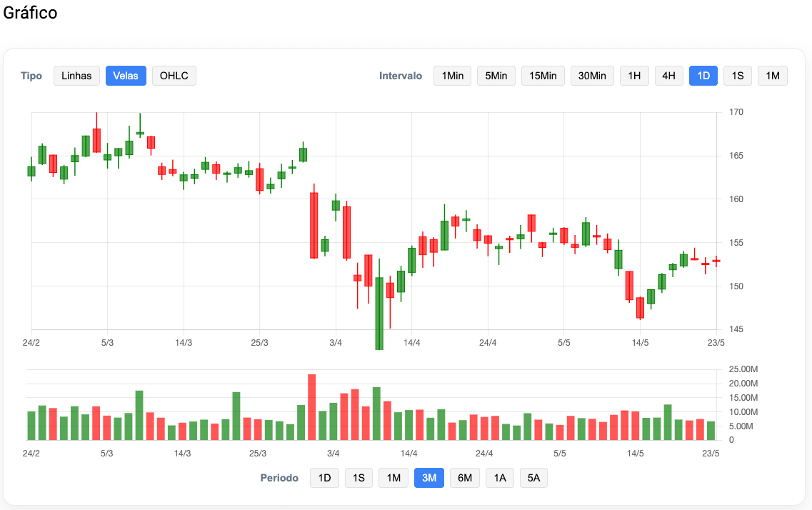This screenshot has width=812, height=510.
Task: Switch interval to 1M monthly
Action: coord(773,76)
